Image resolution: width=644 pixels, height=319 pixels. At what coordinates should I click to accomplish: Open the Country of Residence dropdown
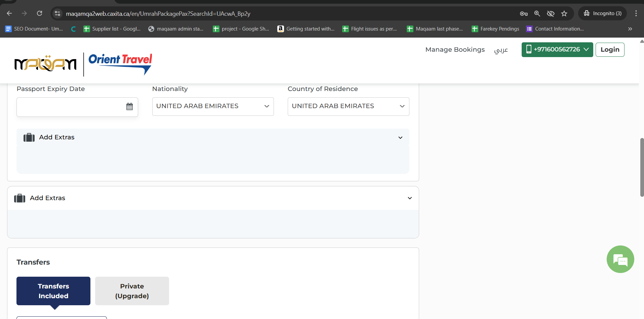pyautogui.click(x=348, y=106)
